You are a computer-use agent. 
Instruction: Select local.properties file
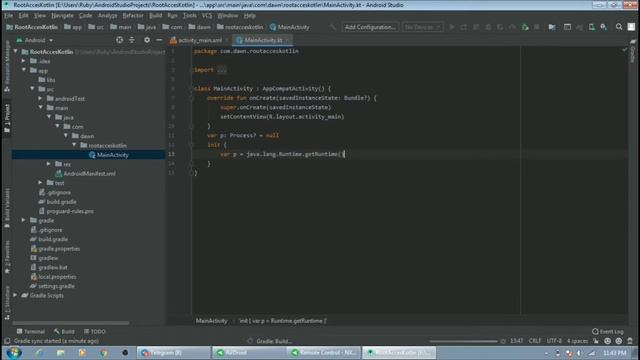click(57, 277)
